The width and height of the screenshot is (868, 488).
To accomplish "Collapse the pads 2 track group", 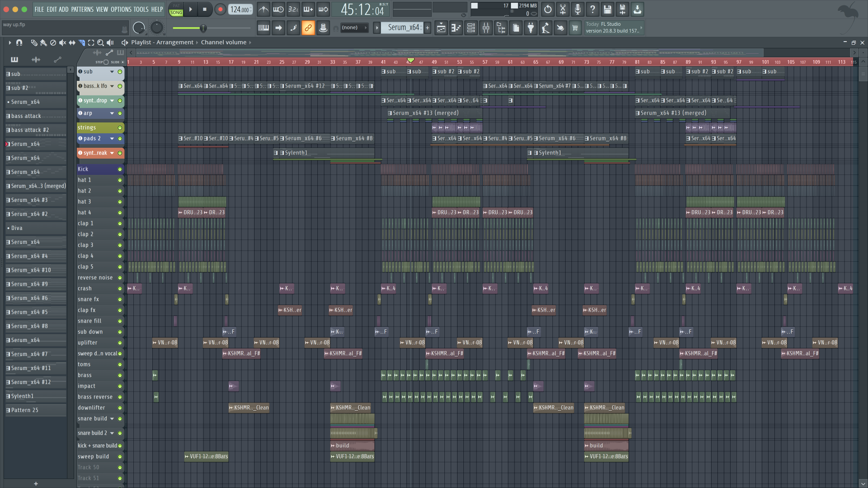I will (x=112, y=139).
